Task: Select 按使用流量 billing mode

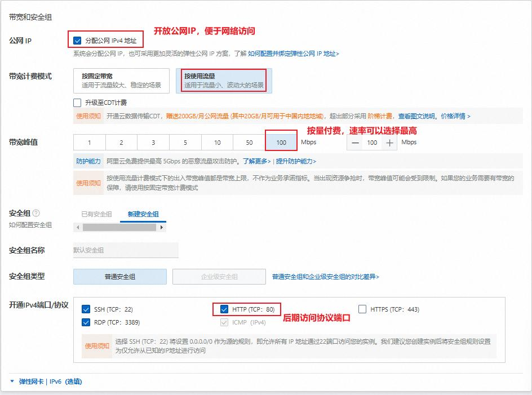Action: click(x=224, y=81)
